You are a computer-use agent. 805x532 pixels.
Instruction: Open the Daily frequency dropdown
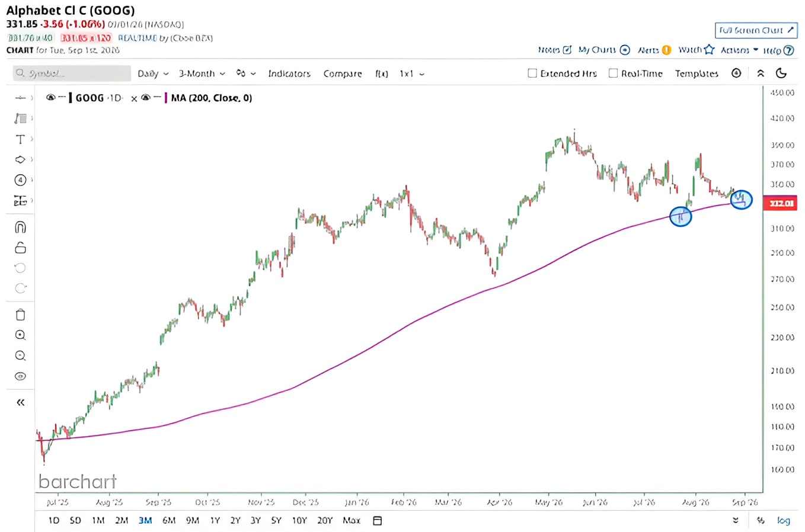pyautogui.click(x=153, y=73)
